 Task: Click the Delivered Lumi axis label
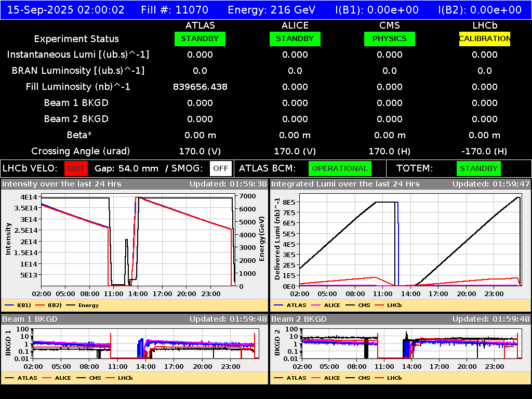277,238
